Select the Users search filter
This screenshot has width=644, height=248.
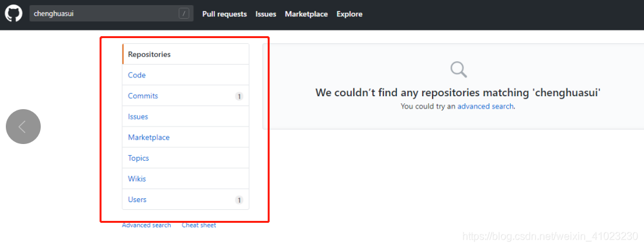pos(186,200)
